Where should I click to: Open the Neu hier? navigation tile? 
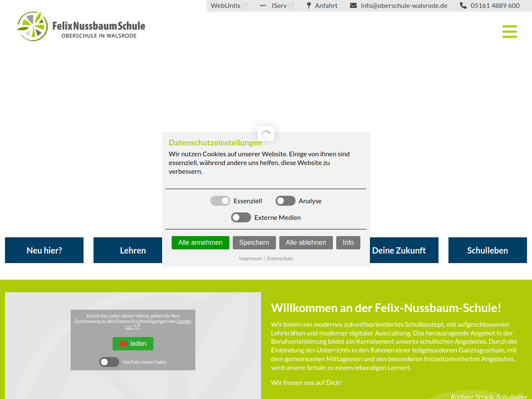(44, 250)
